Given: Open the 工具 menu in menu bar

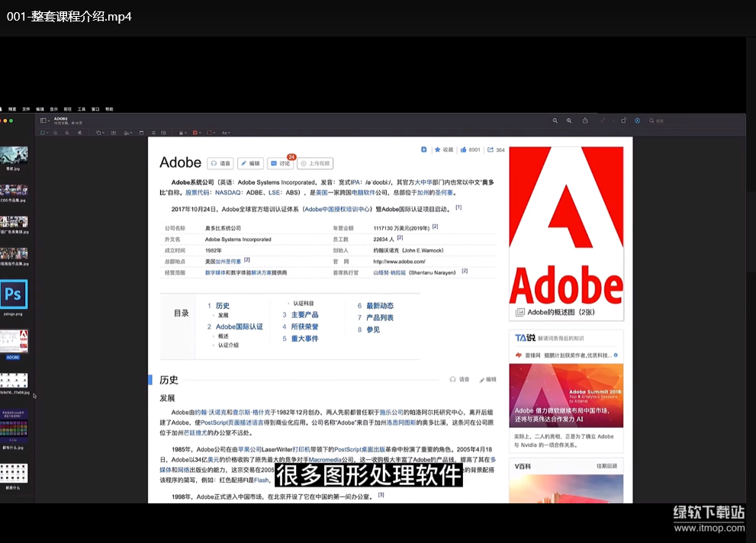Looking at the screenshot, I should (82, 109).
